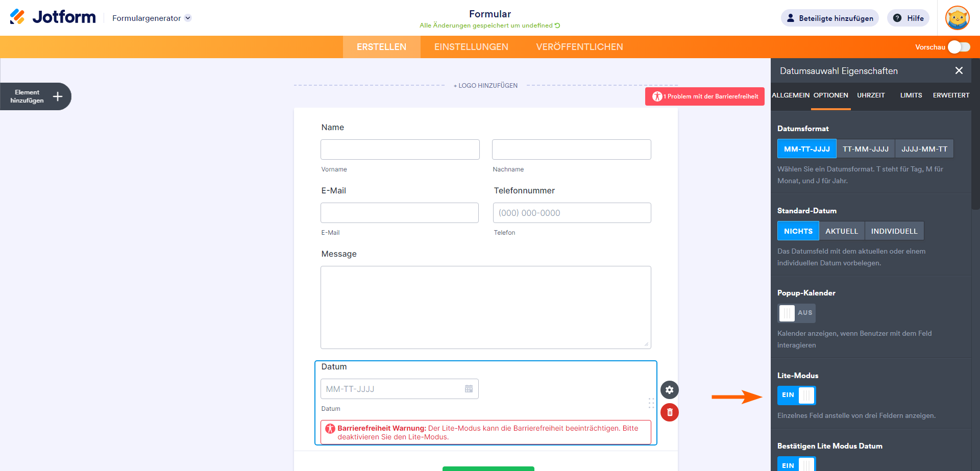The image size is (980, 471).
Task: Toggle the Vorschau preview switch
Action: click(x=959, y=47)
